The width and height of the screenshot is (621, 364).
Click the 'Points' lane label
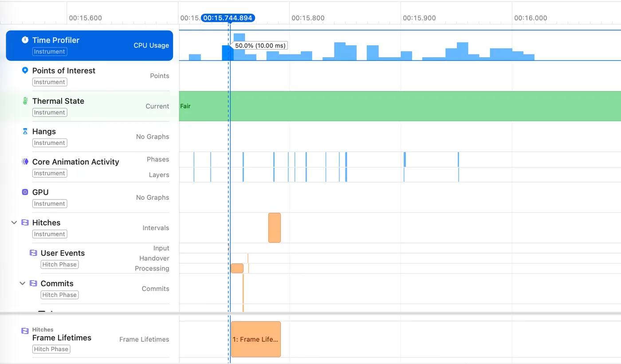160,76
